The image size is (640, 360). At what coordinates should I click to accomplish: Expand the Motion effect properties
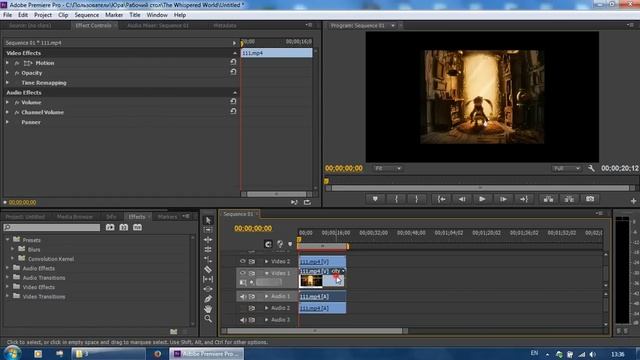7,63
